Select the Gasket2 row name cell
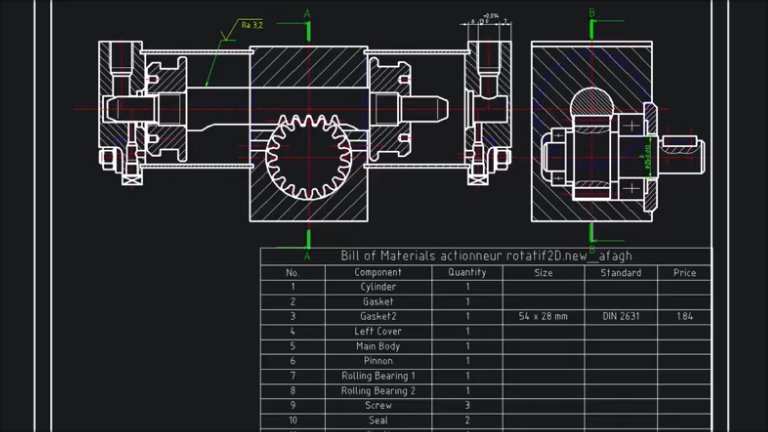768x432 pixels. pyautogui.click(x=378, y=316)
